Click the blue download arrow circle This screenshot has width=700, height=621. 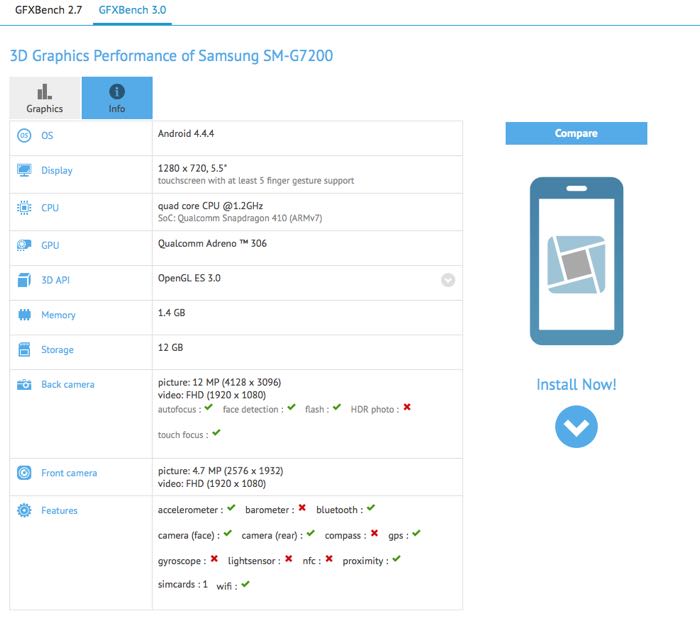click(576, 427)
